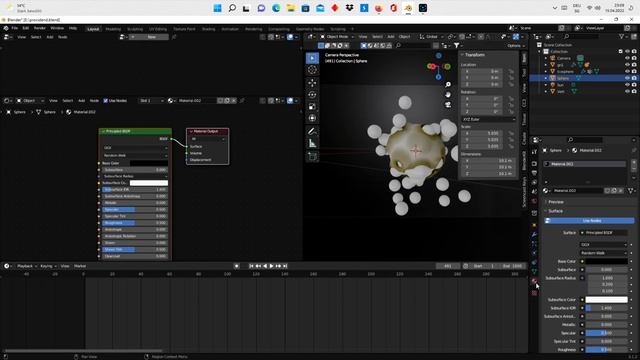Jump to the last frame in the timeline

(285, 266)
